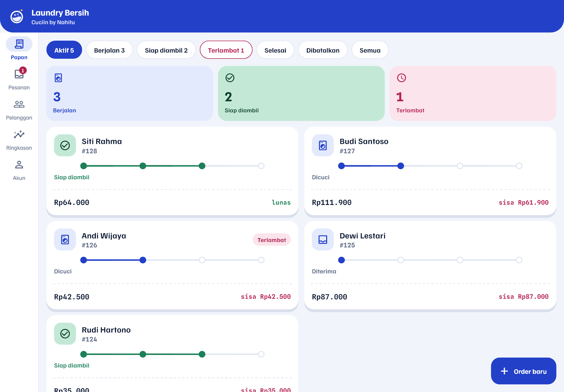Image resolution: width=564 pixels, height=392 pixels.
Task: Click washing machine icon in Berjalan summary card
Action: pos(58,78)
